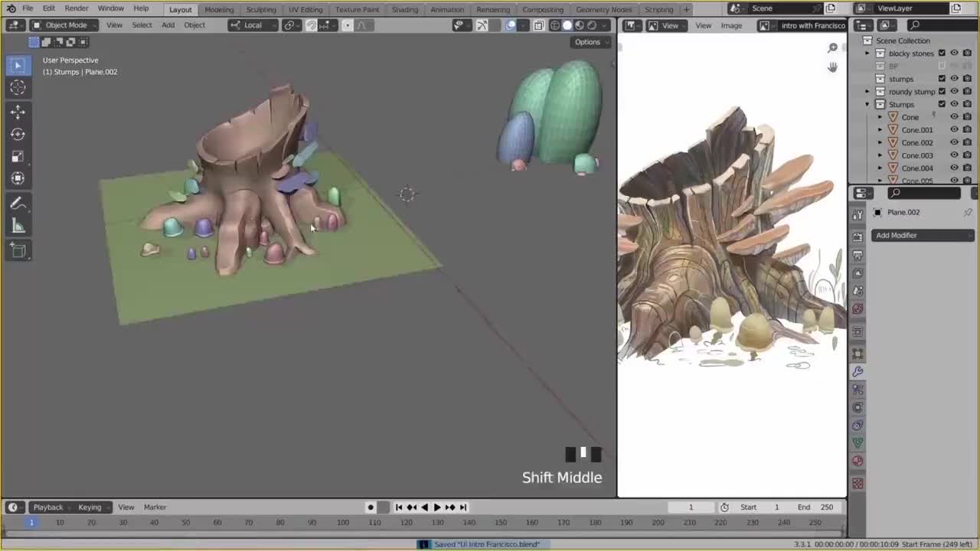Switch to solid viewport shading
The image size is (980, 551).
tap(567, 25)
